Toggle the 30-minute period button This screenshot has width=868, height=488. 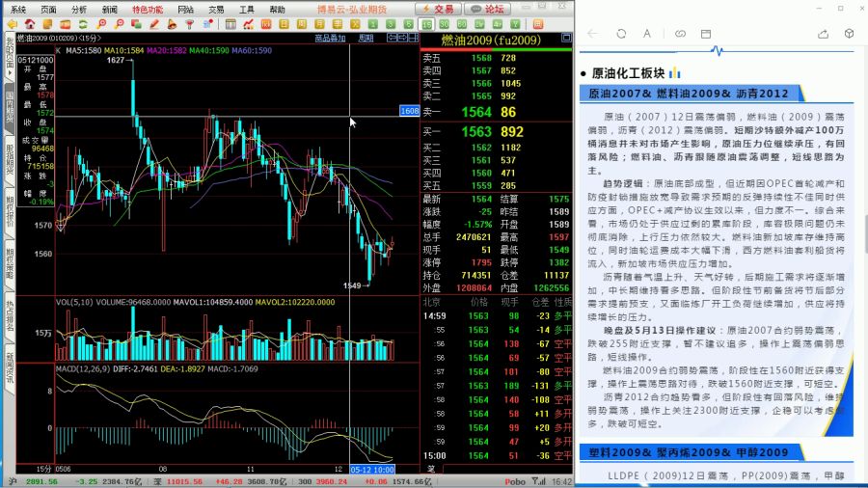point(445,24)
